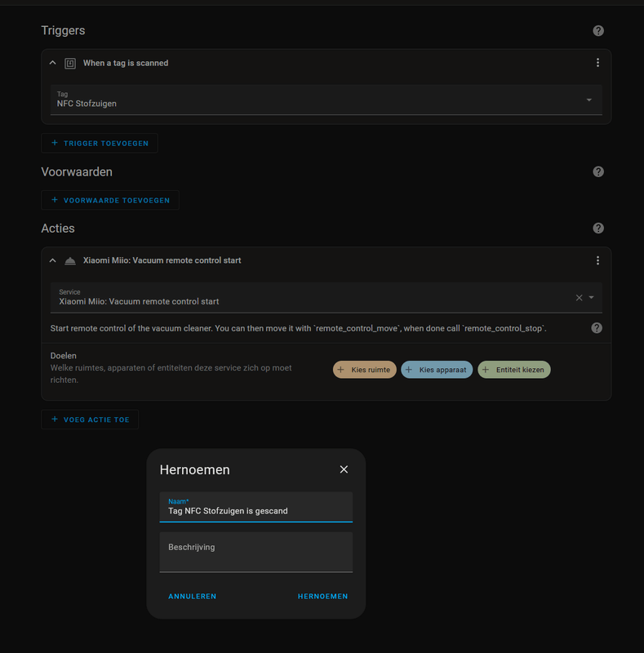
Task: Click the Hernoemen dialog title
Action: pos(194,469)
